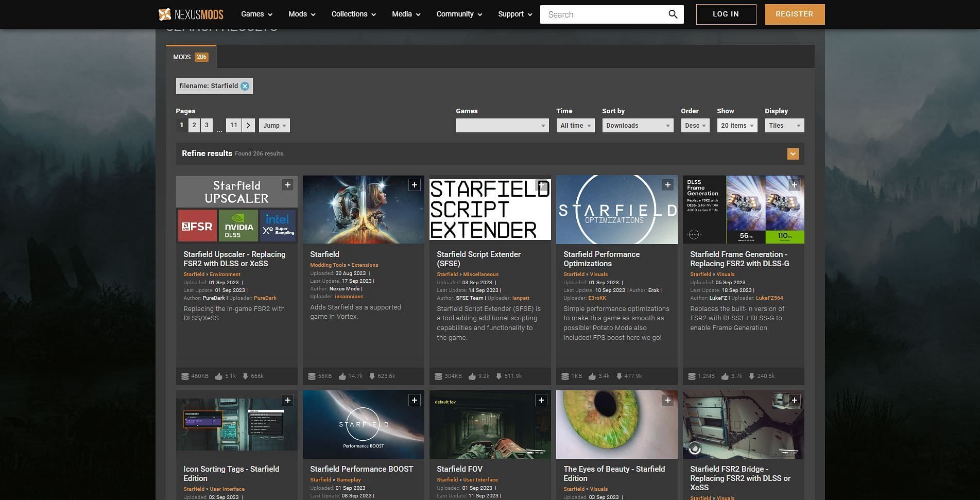980x500 pixels.
Task: Open the Time dropdown set to All time
Action: pyautogui.click(x=575, y=125)
